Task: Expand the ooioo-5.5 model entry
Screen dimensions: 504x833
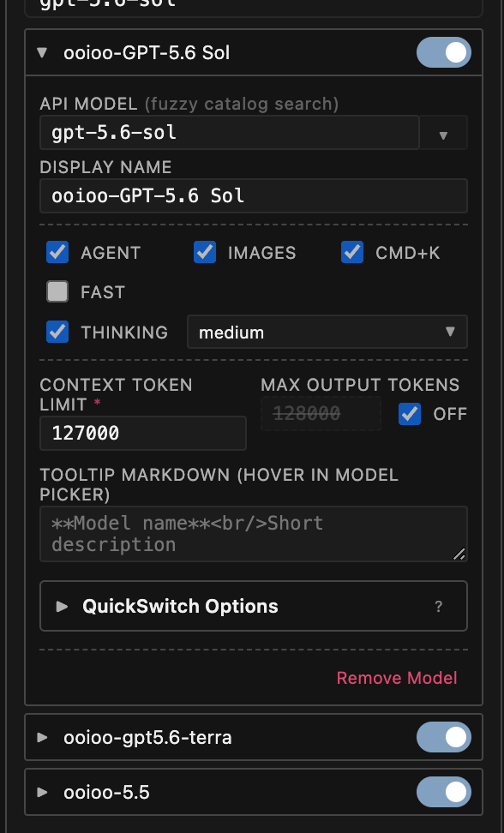Action: click(x=42, y=792)
